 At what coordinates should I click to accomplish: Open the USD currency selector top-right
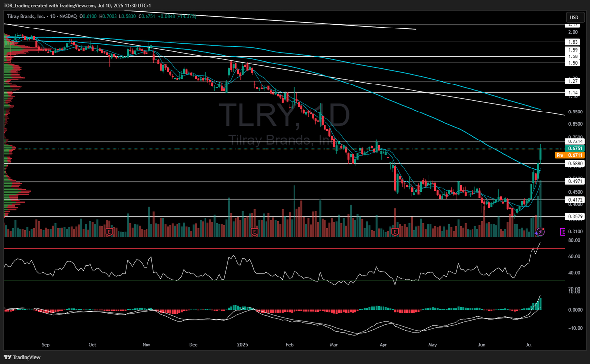574,17
